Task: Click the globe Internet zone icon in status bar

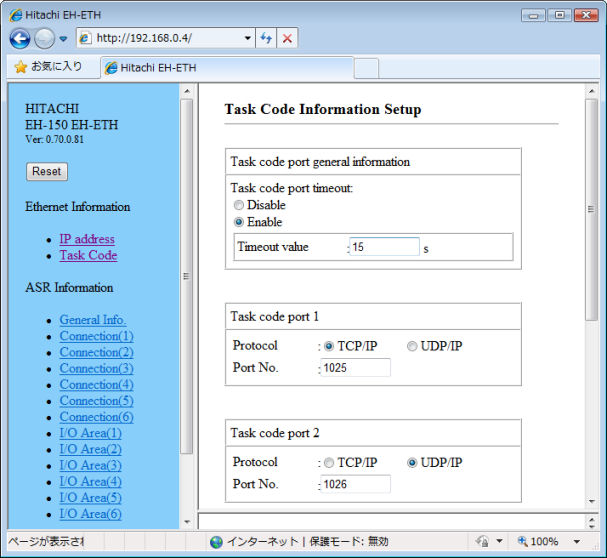Action: tap(216, 542)
